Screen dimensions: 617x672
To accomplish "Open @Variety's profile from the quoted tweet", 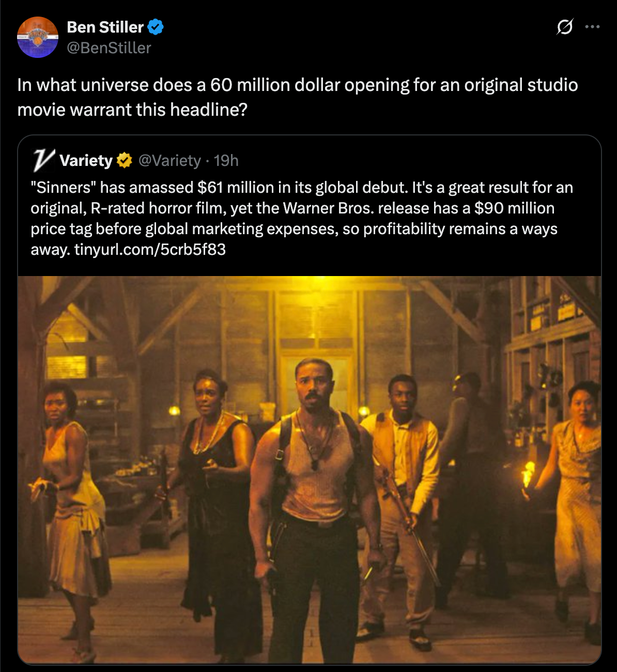I will tap(170, 161).
